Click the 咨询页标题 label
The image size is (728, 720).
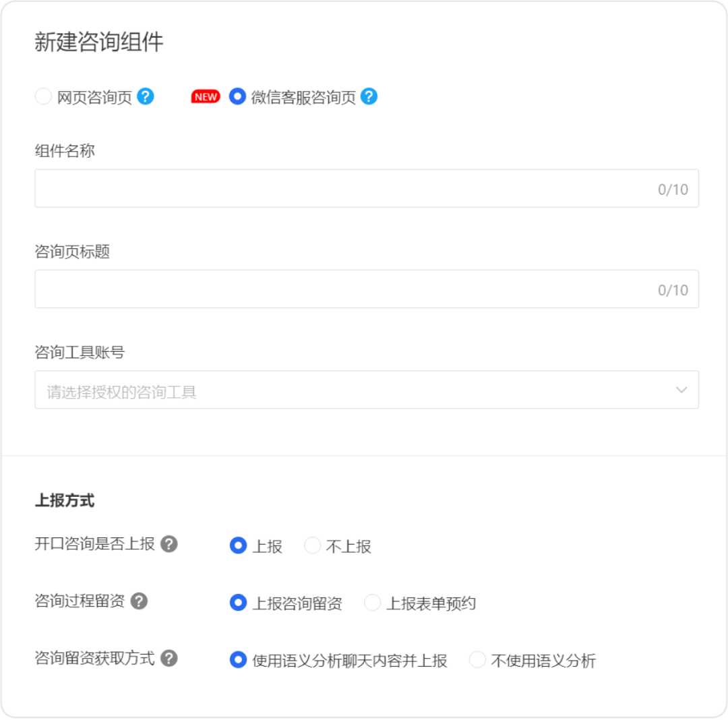[x=72, y=251]
